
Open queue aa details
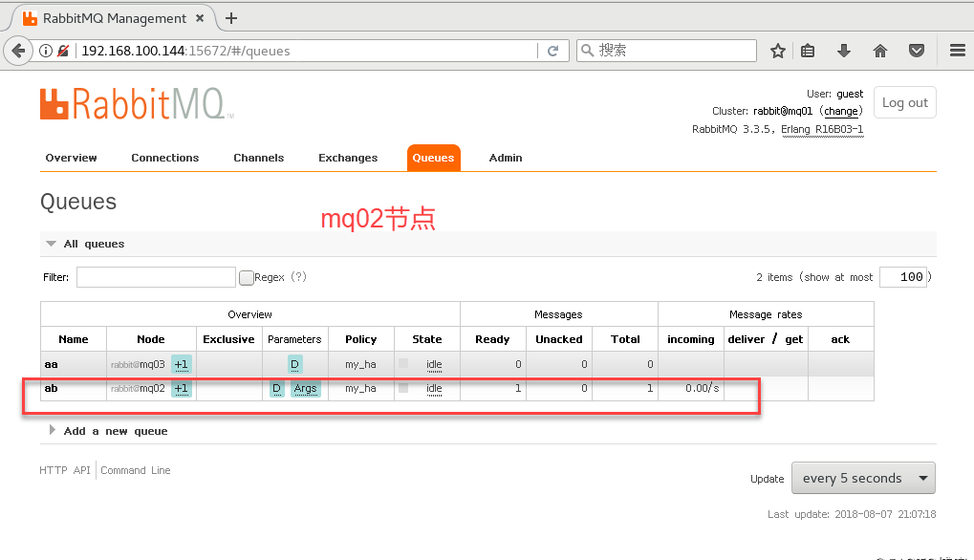pos(51,364)
